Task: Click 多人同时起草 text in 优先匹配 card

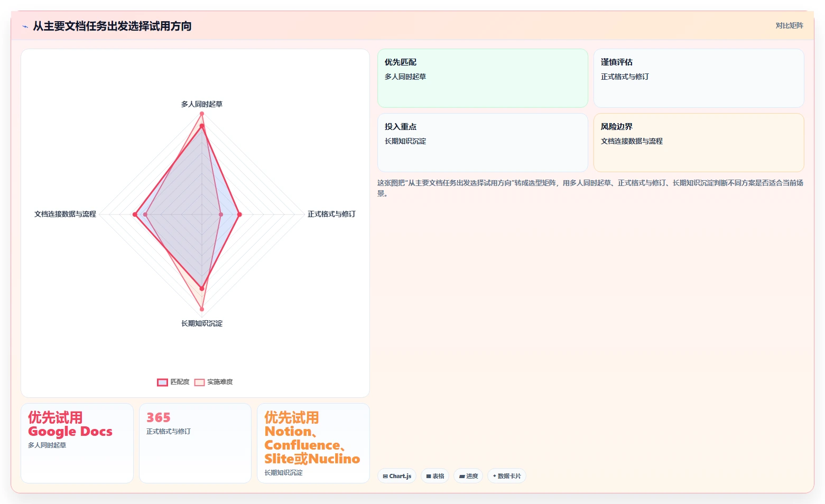Action: [405, 77]
